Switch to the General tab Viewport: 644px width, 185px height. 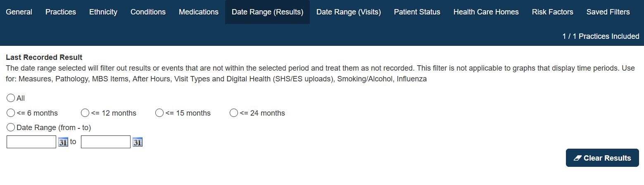[19, 12]
